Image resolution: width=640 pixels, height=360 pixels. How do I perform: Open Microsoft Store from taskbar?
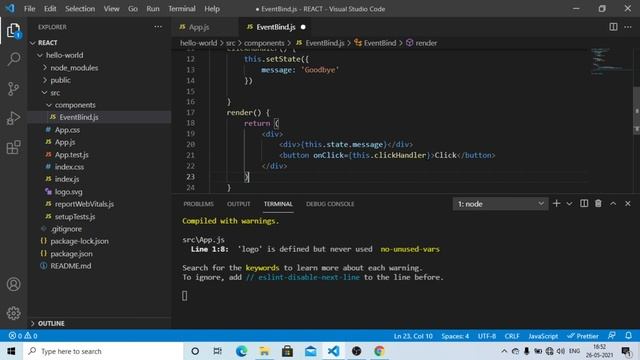point(287,351)
